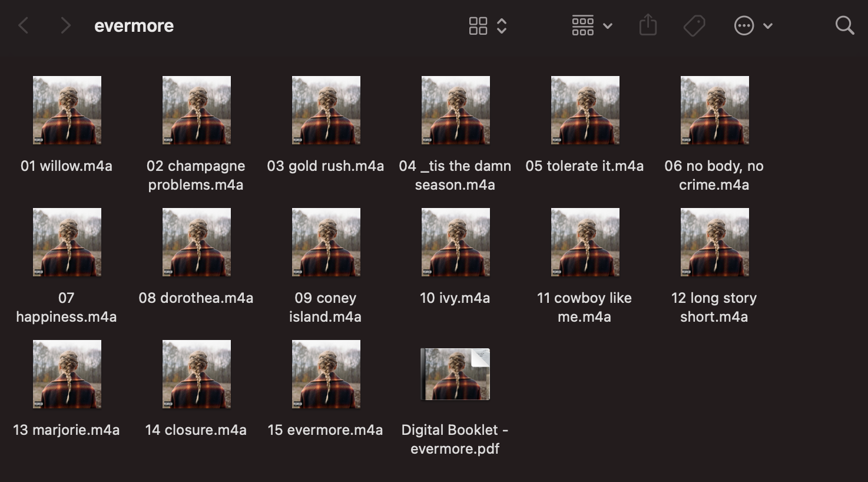Screen dimensions: 868x482
Task: Select the 08 dorothea.m4a thumbnail
Action: click(197, 242)
